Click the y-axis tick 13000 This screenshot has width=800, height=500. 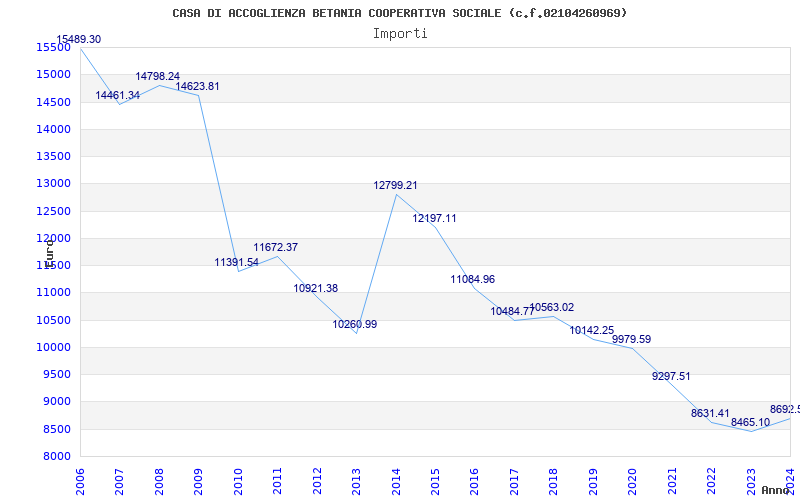pyautogui.click(x=53, y=184)
